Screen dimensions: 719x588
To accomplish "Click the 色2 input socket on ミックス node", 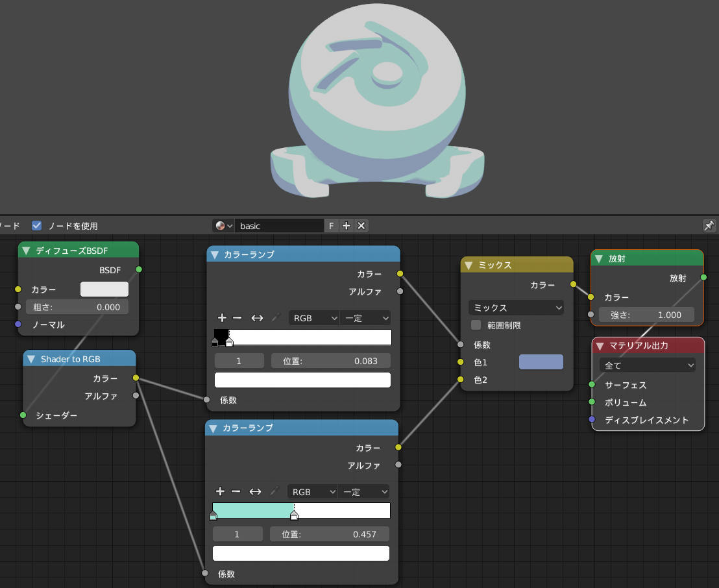I will [x=460, y=379].
